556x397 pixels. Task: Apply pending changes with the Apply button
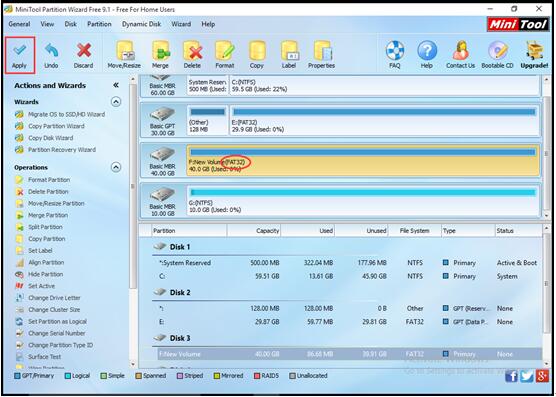pos(20,55)
